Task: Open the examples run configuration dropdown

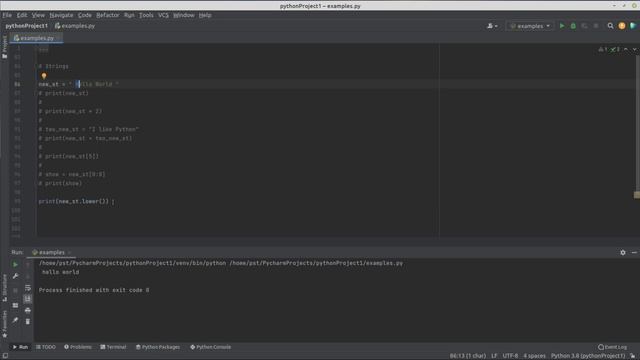Action: [530, 26]
